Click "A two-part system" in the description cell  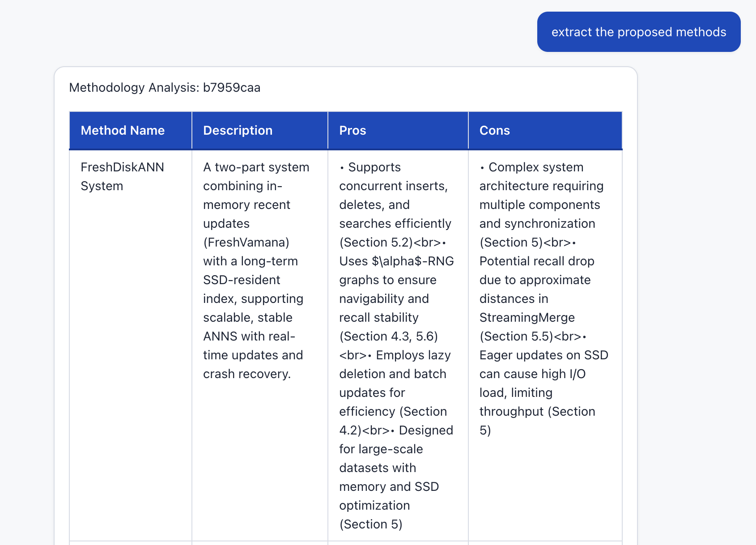[x=256, y=167]
